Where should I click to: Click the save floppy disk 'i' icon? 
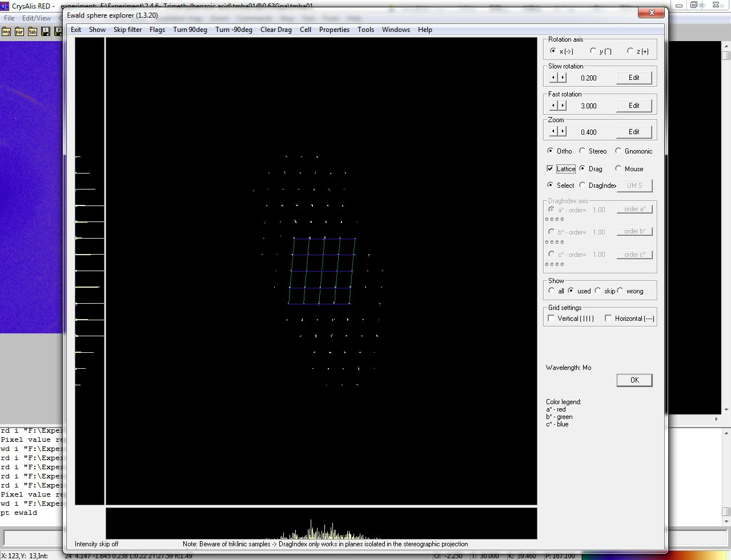click(x=46, y=31)
